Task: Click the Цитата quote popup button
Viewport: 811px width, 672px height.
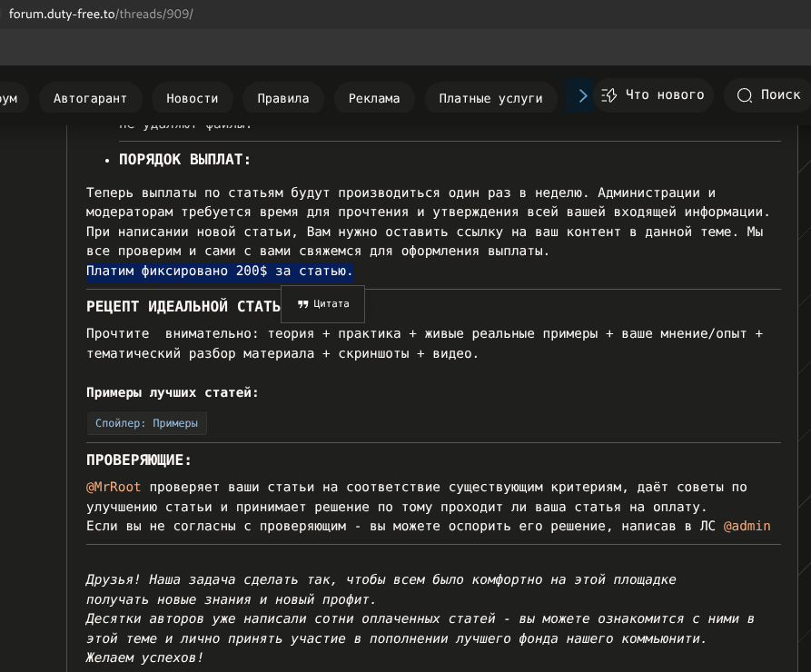Action: coord(323,304)
